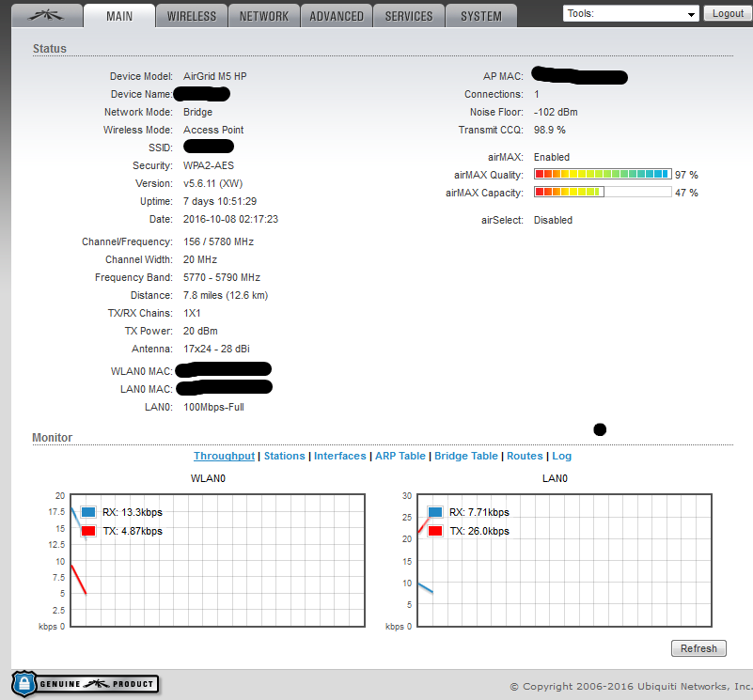Open the Bridge Table link
This screenshot has width=753, height=700.
pos(466,456)
